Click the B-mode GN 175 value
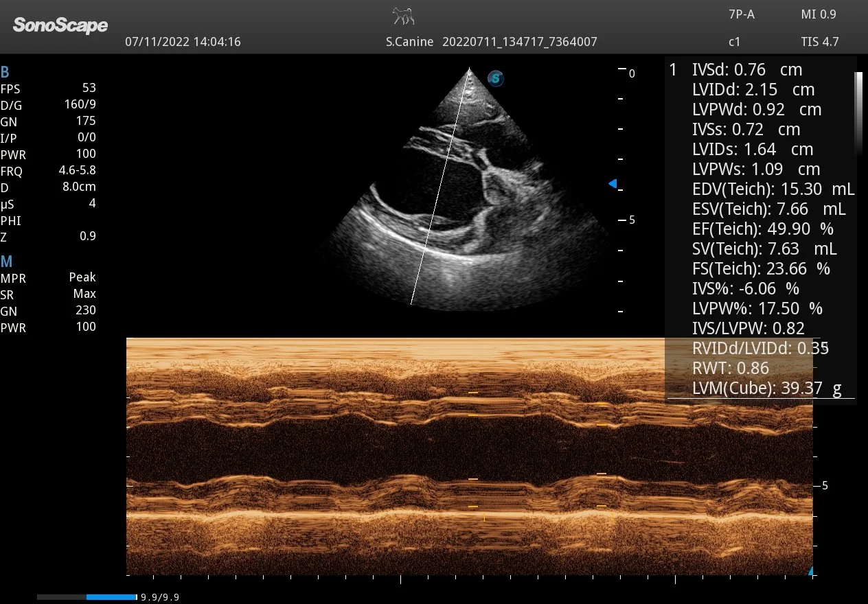Viewport: 868px width, 604px height. (86, 121)
